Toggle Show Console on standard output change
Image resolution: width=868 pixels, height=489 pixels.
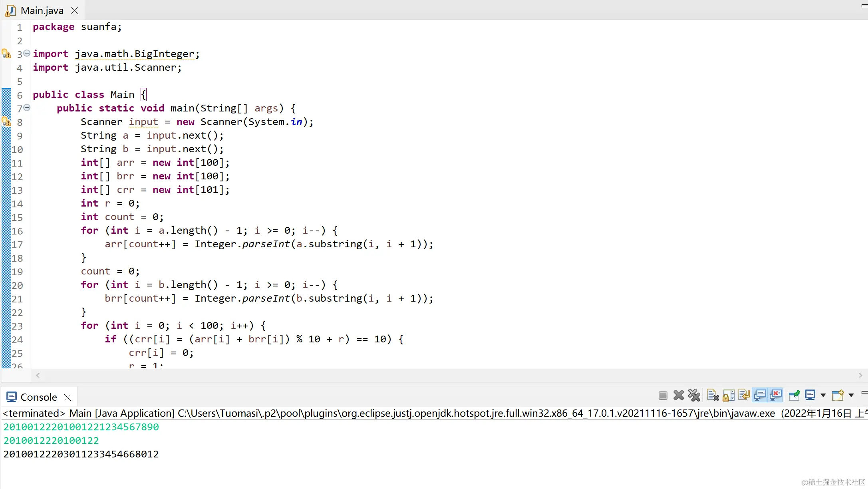(x=760, y=396)
